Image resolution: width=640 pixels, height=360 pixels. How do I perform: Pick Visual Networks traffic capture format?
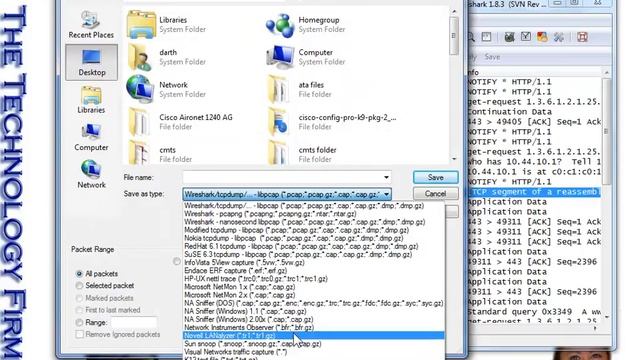(x=313, y=352)
